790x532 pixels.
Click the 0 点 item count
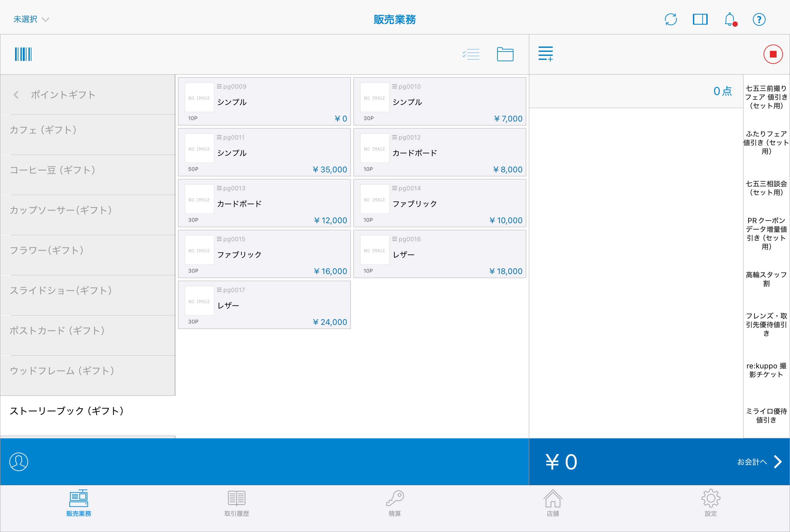[x=722, y=91]
